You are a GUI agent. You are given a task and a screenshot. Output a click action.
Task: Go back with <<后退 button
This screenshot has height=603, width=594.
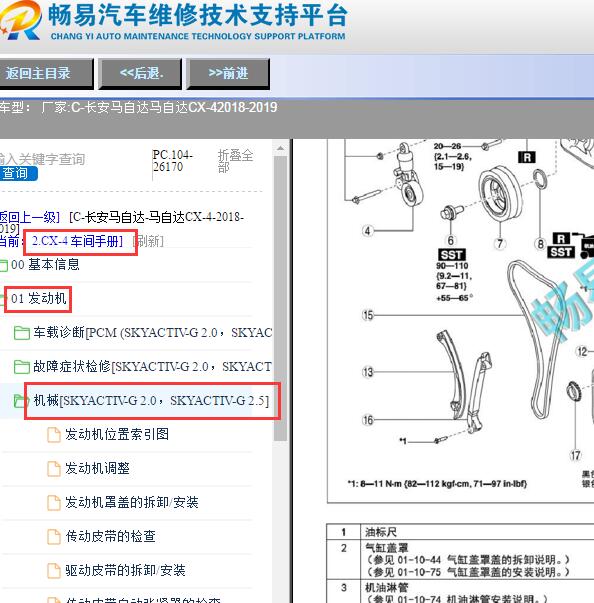[x=140, y=73]
